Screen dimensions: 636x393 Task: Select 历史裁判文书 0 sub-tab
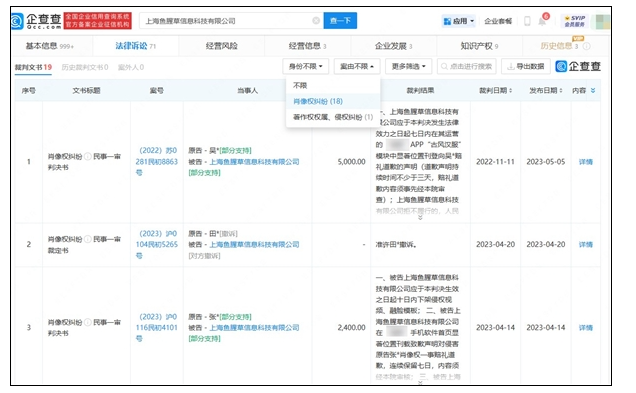(85, 67)
